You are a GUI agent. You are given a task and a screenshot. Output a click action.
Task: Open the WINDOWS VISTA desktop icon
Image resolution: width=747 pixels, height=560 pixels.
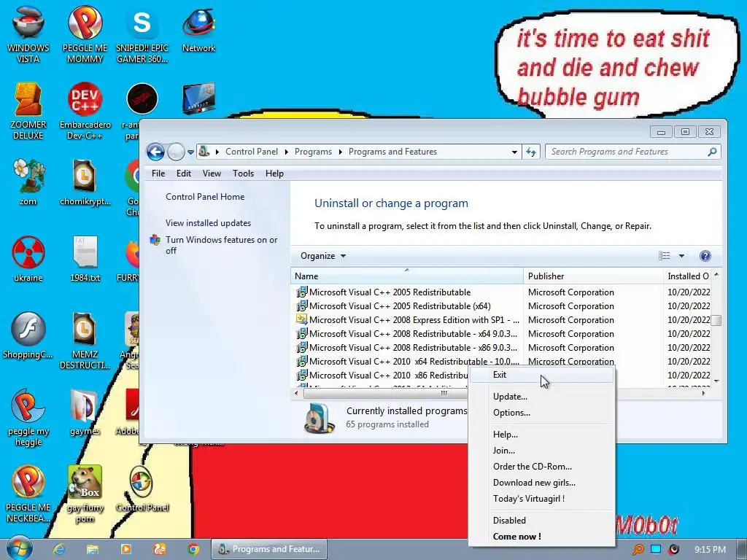point(28,34)
